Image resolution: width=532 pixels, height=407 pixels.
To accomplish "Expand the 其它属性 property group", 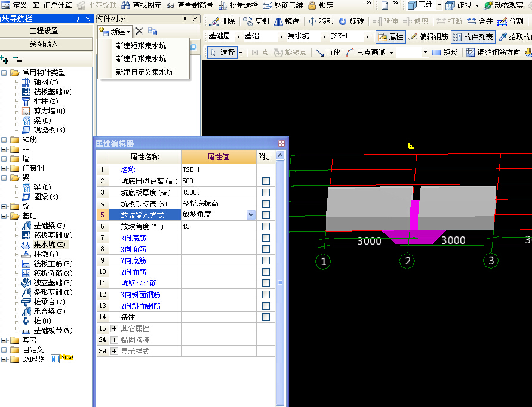I will coord(114,328).
